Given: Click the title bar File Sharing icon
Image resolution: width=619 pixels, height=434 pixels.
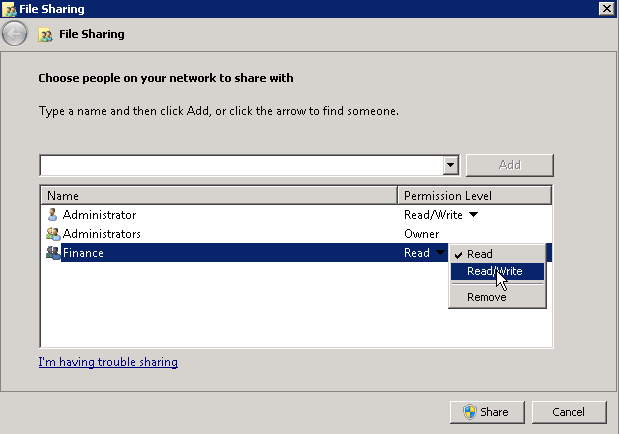Looking at the screenshot, I should (9, 9).
